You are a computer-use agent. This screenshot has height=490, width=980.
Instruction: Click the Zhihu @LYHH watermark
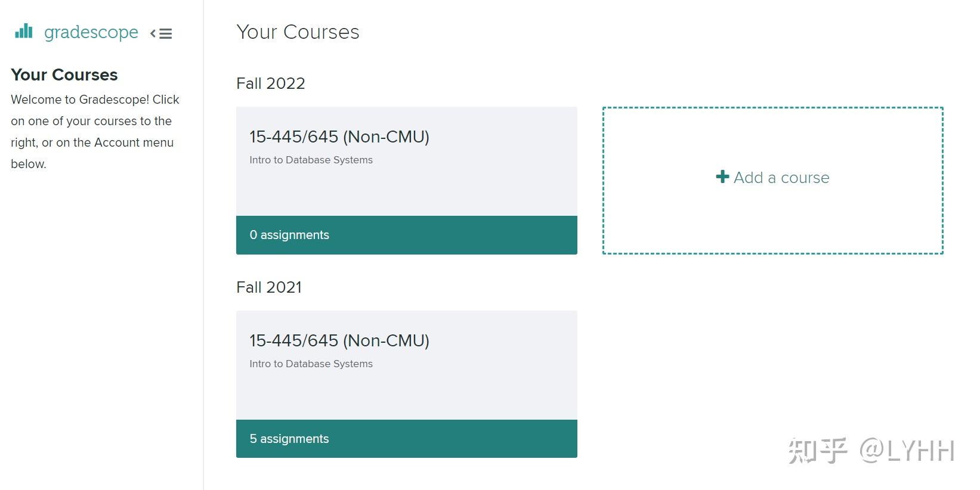click(x=871, y=451)
